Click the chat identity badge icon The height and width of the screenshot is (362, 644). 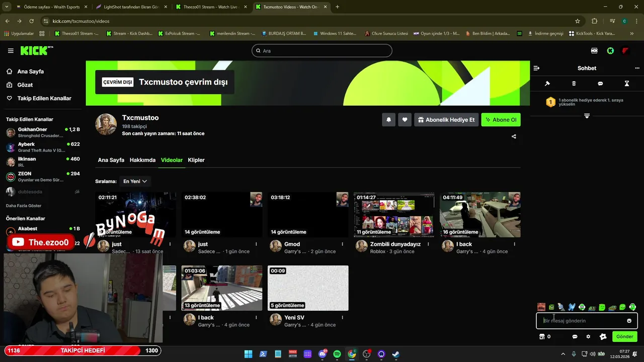point(603,337)
